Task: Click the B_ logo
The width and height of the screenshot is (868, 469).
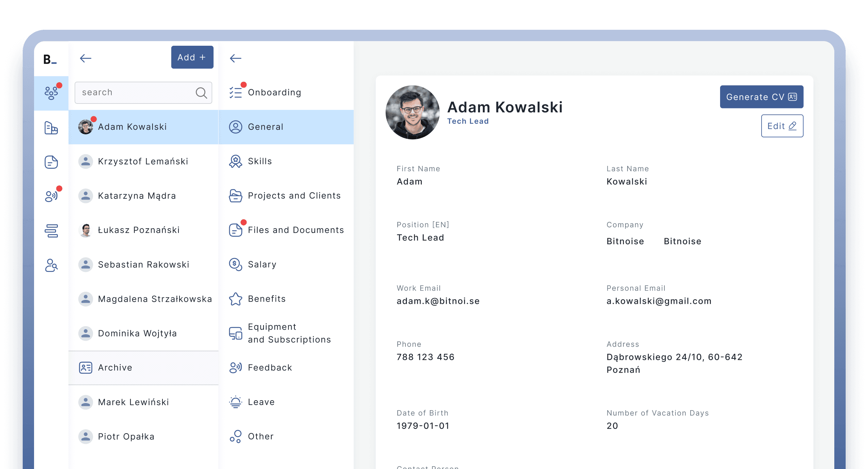Action: pyautogui.click(x=50, y=59)
